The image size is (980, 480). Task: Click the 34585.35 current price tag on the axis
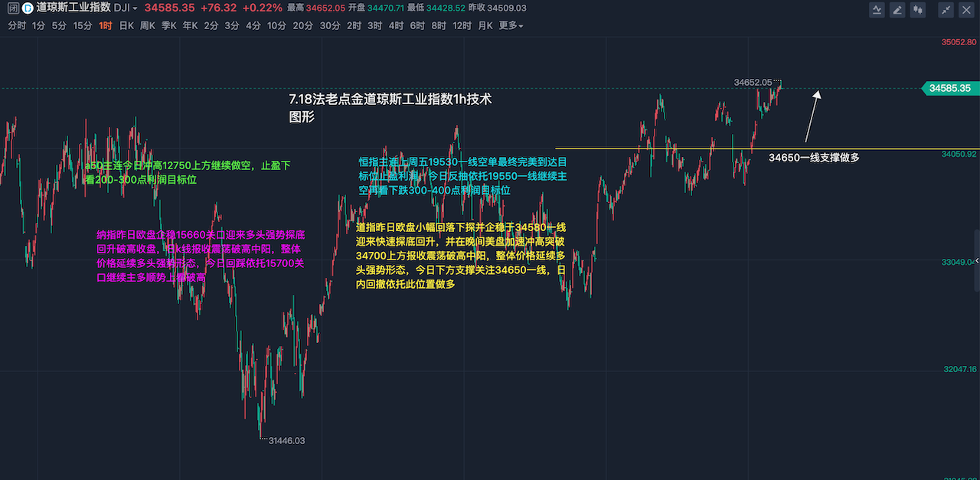[x=949, y=88]
